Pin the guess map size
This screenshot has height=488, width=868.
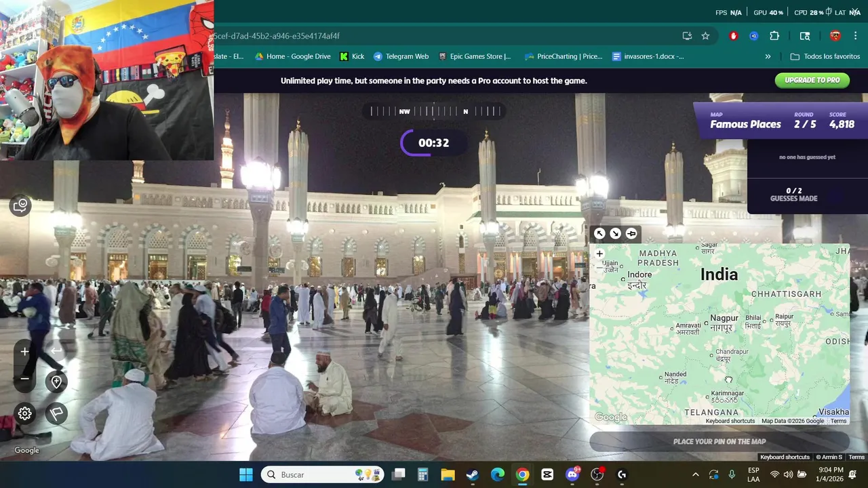pos(631,234)
